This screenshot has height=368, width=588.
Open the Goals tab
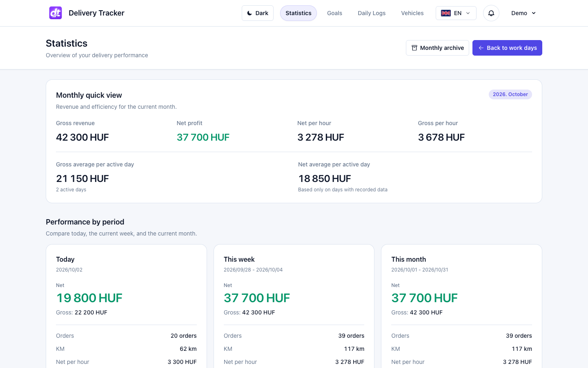334,13
